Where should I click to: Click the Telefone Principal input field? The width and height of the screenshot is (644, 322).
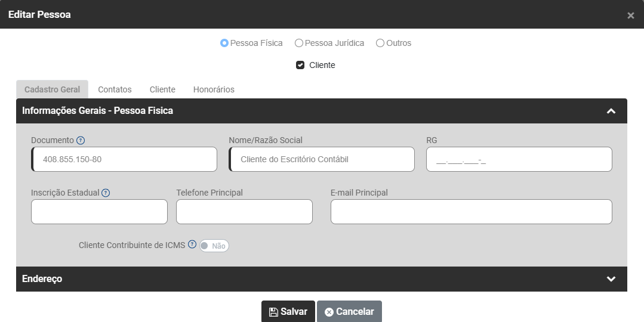click(244, 212)
